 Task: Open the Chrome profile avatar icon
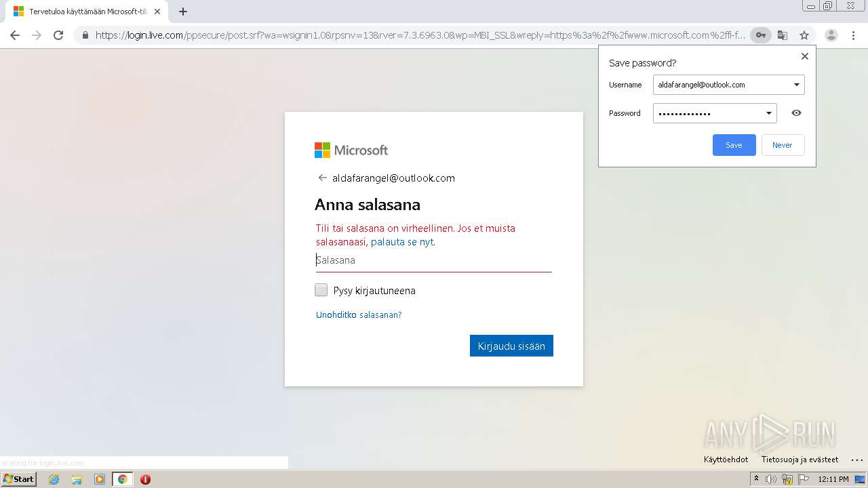click(831, 35)
